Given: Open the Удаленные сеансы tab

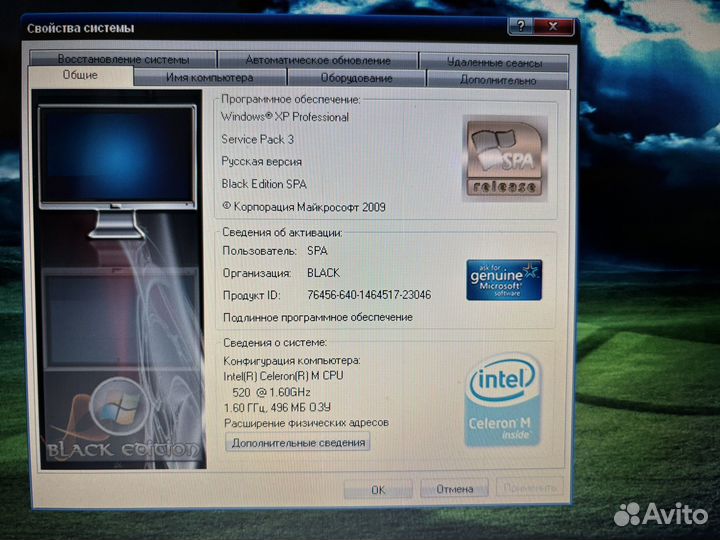Looking at the screenshot, I should (495, 62).
